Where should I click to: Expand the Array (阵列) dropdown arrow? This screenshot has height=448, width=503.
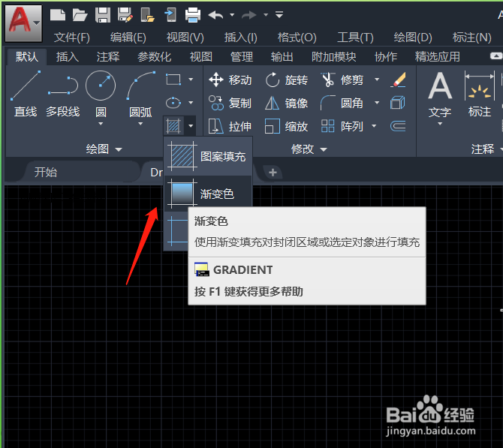(x=374, y=126)
